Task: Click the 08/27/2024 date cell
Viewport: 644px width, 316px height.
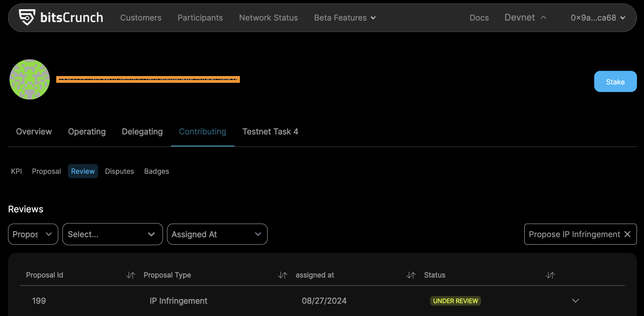Action: (324, 301)
